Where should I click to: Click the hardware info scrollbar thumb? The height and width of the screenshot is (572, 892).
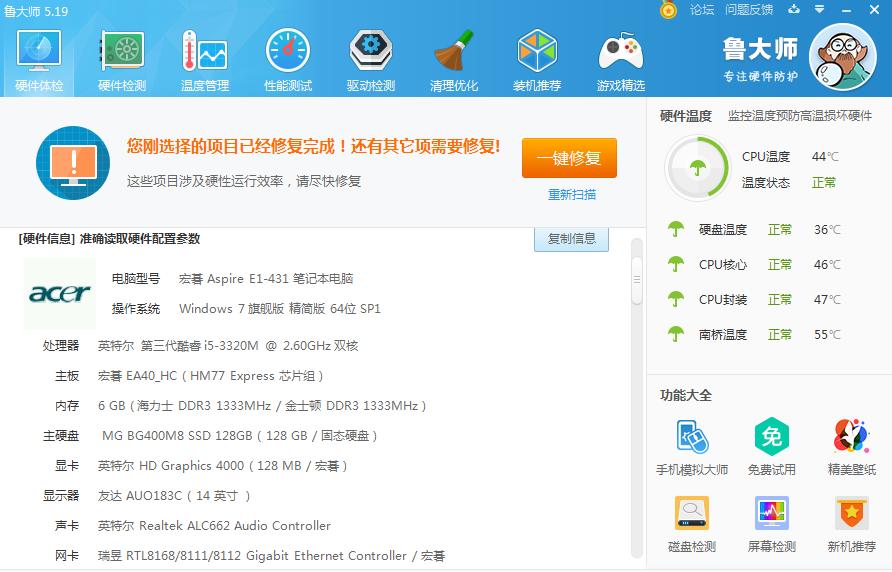(x=637, y=280)
